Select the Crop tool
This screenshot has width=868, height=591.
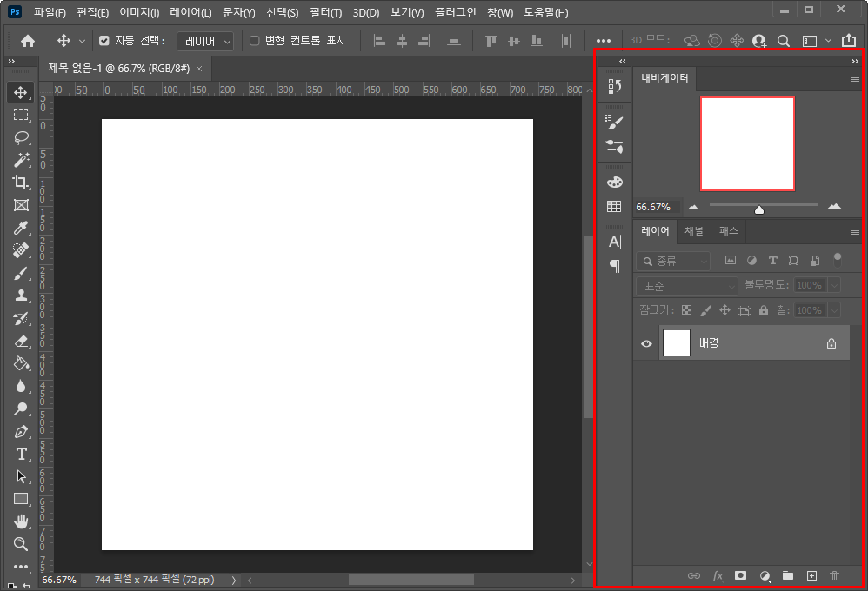pyautogui.click(x=21, y=183)
